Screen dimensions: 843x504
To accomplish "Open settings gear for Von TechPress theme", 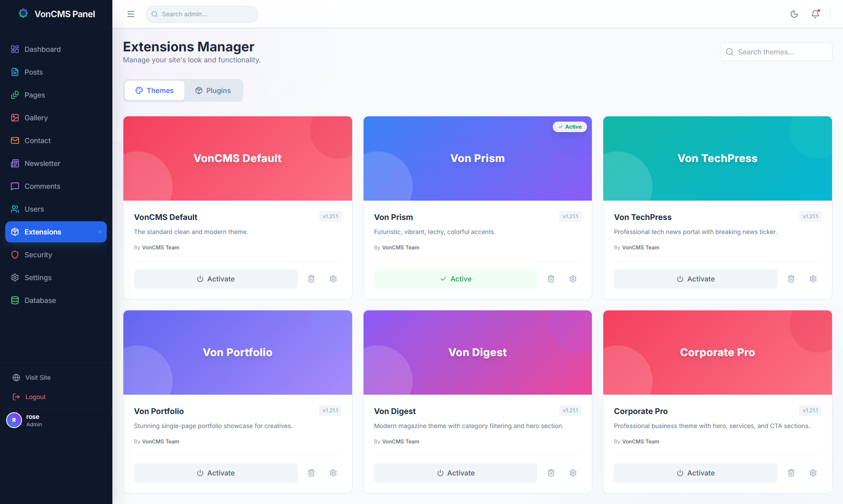I will click(x=813, y=279).
